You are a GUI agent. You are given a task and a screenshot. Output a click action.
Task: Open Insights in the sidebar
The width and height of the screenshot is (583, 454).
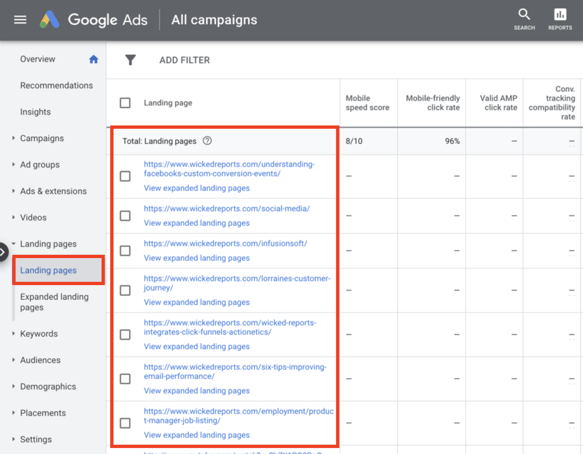pos(35,112)
